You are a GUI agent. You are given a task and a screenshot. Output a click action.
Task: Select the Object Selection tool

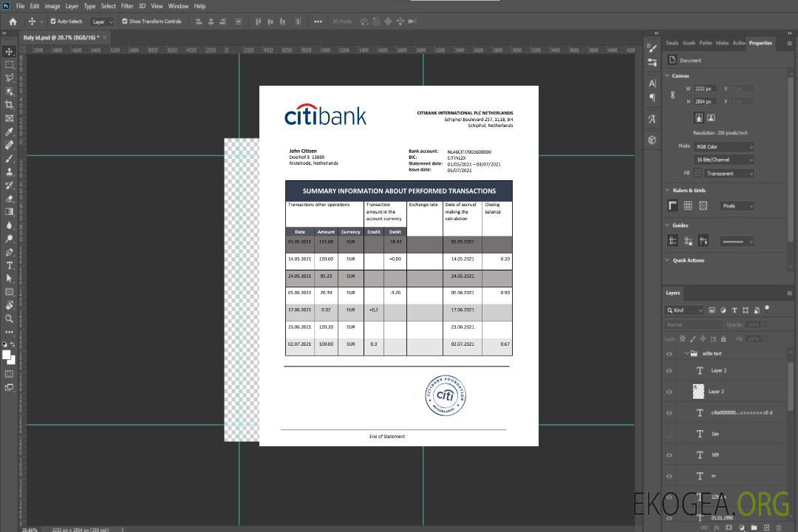coord(9,92)
